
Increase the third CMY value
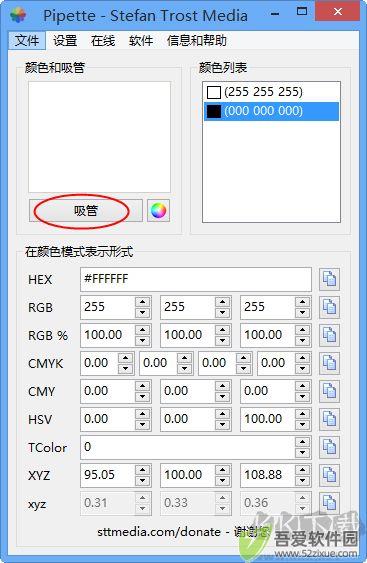click(302, 386)
